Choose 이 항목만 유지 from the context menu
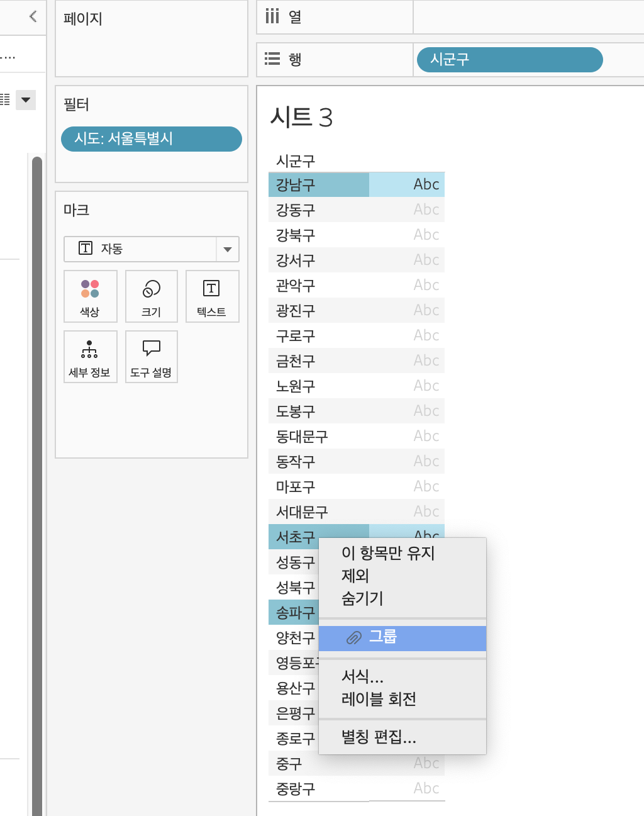The image size is (644, 816). point(388,553)
